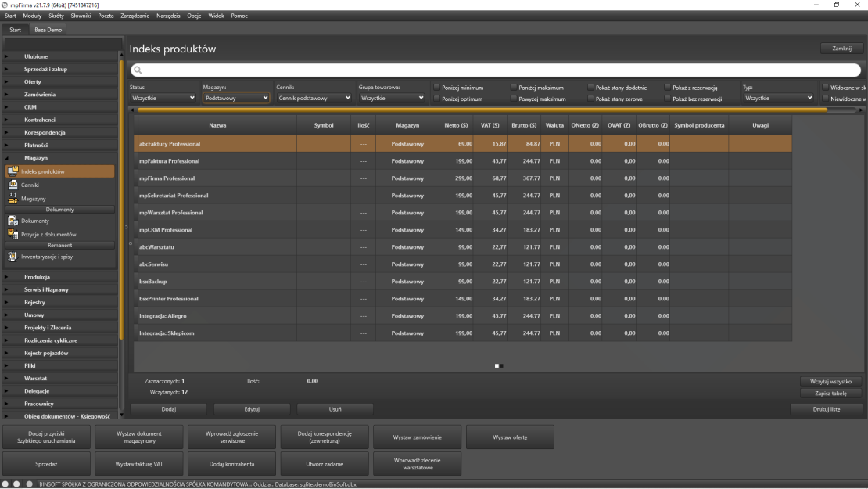Click the Sprzedaż shortcut button
The image size is (868, 489).
click(46, 464)
